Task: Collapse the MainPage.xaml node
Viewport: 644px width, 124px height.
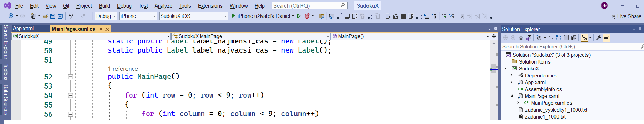Action: click(x=512, y=96)
